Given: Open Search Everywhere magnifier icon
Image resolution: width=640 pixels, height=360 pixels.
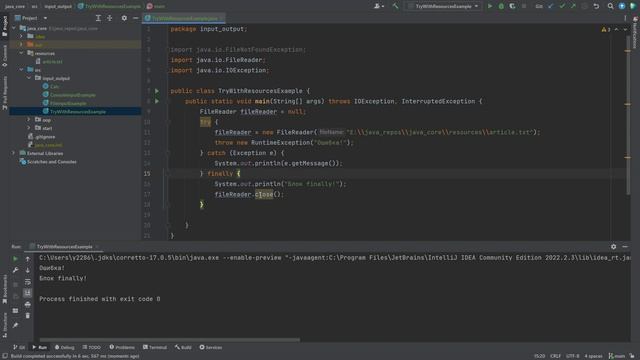Looking at the screenshot, I should pyautogui.click(x=610, y=6).
